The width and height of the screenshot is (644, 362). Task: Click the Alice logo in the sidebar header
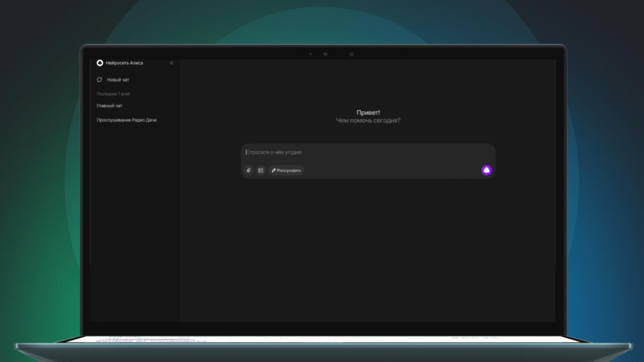tap(99, 63)
